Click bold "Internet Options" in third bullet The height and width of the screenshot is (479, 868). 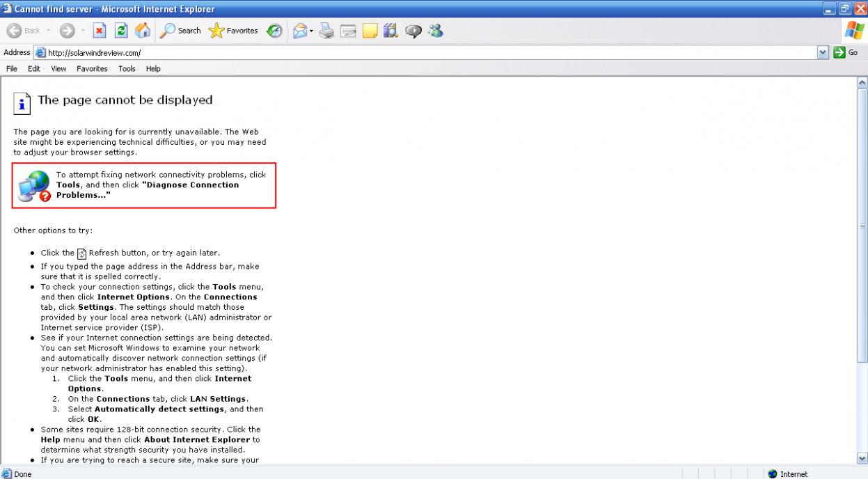134,297
